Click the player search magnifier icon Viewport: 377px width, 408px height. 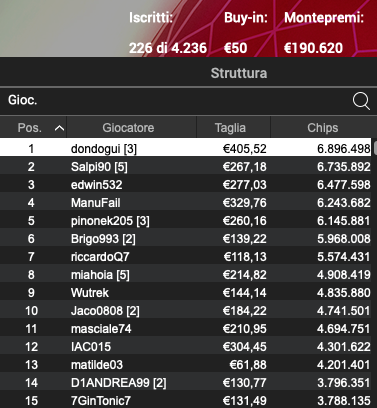tap(361, 101)
